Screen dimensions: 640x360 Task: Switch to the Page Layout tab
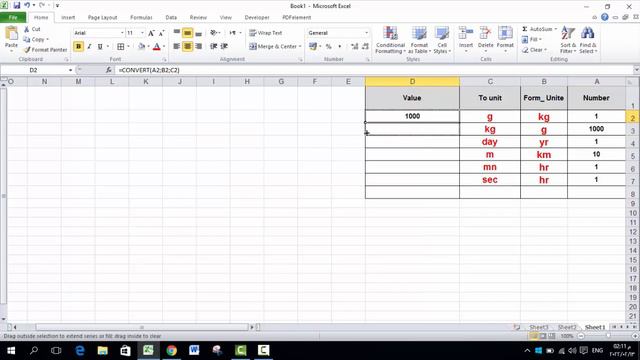pyautogui.click(x=102, y=18)
